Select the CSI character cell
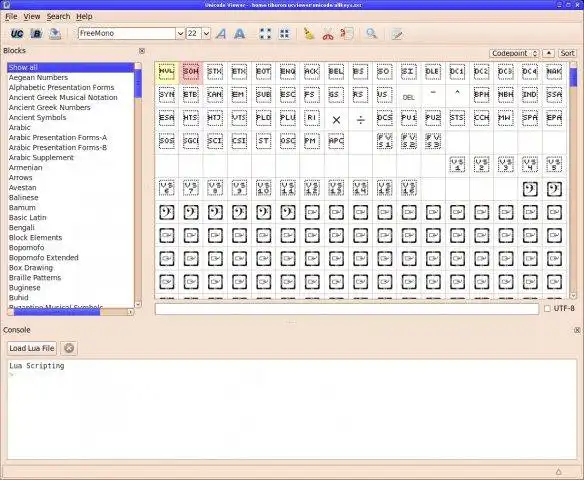The image size is (584, 480). point(239,142)
